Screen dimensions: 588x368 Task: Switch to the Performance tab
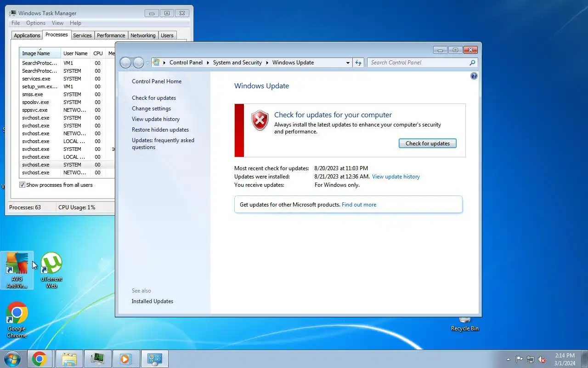click(x=111, y=35)
